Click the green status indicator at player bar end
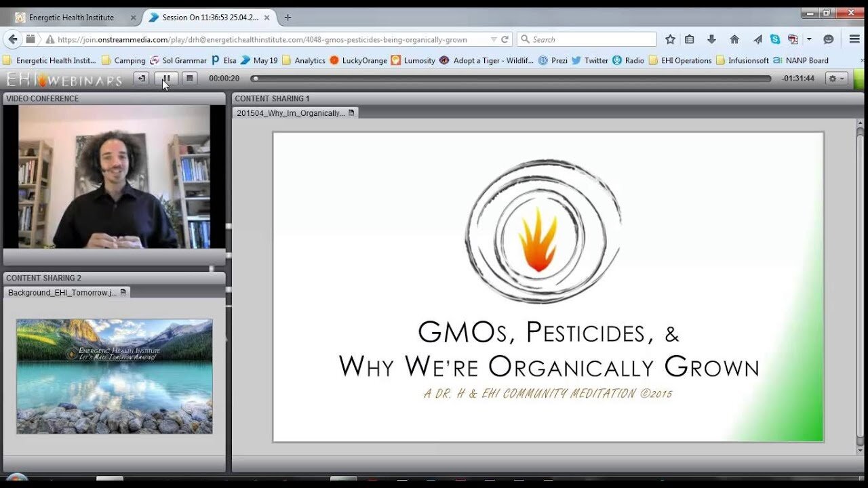The height and width of the screenshot is (488, 868). [x=859, y=79]
